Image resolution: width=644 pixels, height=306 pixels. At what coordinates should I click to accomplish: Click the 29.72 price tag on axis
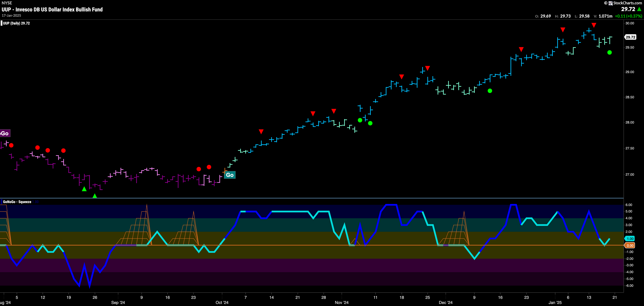pos(630,37)
